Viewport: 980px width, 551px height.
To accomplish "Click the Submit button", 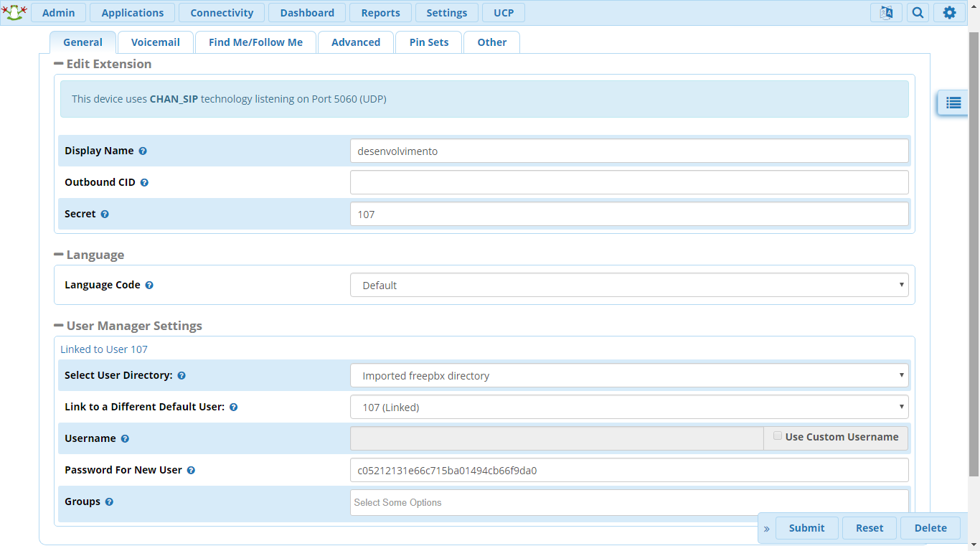I will [806, 528].
